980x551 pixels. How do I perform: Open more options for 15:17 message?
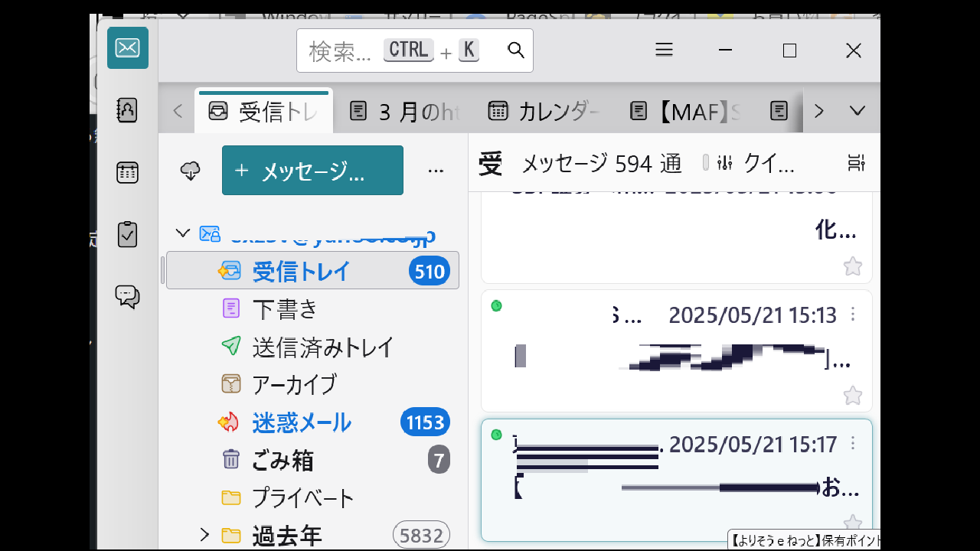pyautogui.click(x=853, y=444)
